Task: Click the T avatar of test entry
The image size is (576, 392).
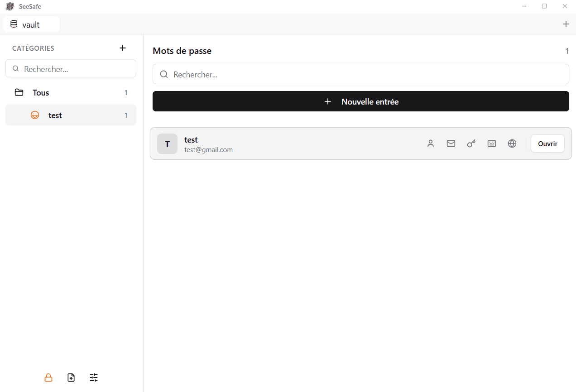Action: 167,144
